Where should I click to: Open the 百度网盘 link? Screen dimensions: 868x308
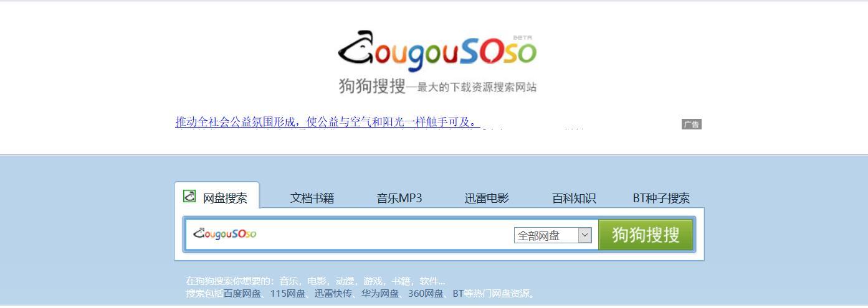point(242,294)
